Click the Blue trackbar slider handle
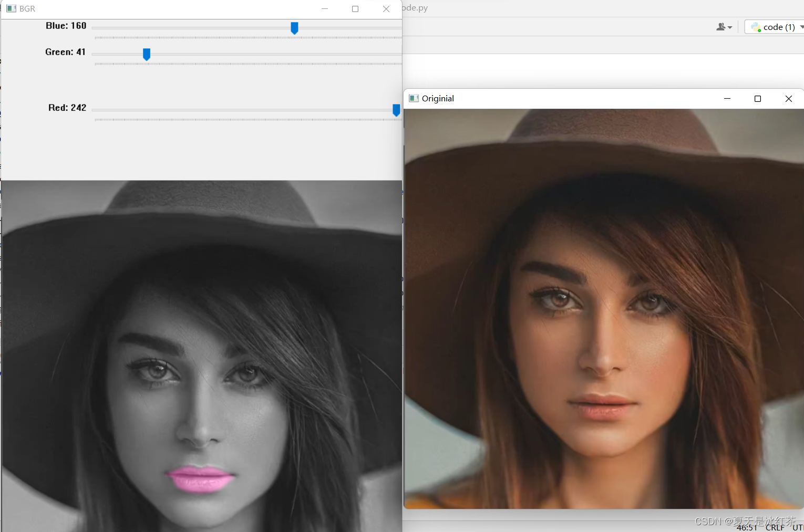 pos(294,28)
